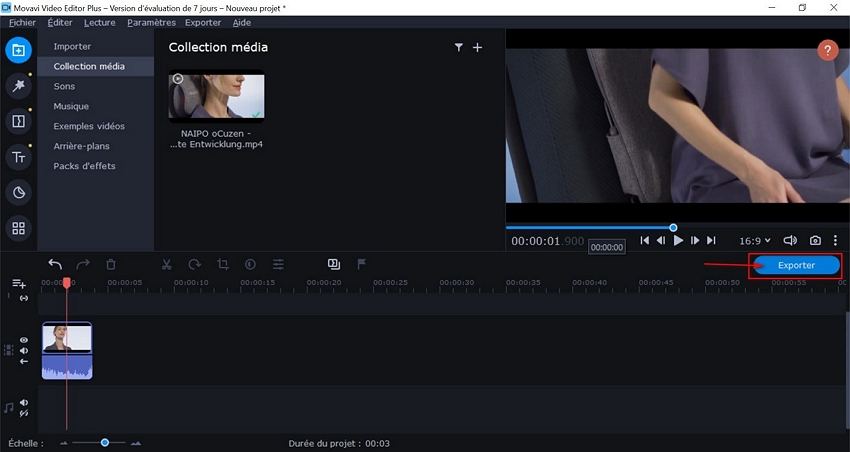Toggle audio track link icon
850x452 pixels.
click(24, 414)
